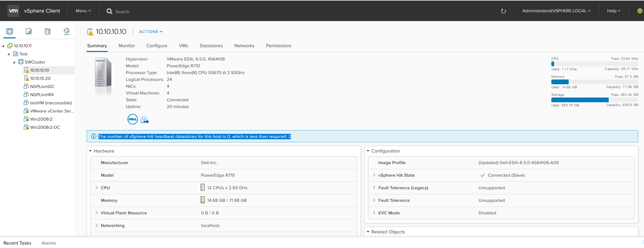Collapse the SWCluster node
The image size is (644, 248).
coord(14,62)
